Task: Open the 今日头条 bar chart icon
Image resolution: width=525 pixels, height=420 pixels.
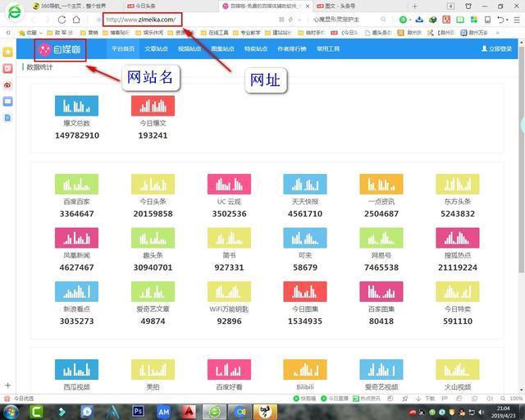Action: click(153, 185)
